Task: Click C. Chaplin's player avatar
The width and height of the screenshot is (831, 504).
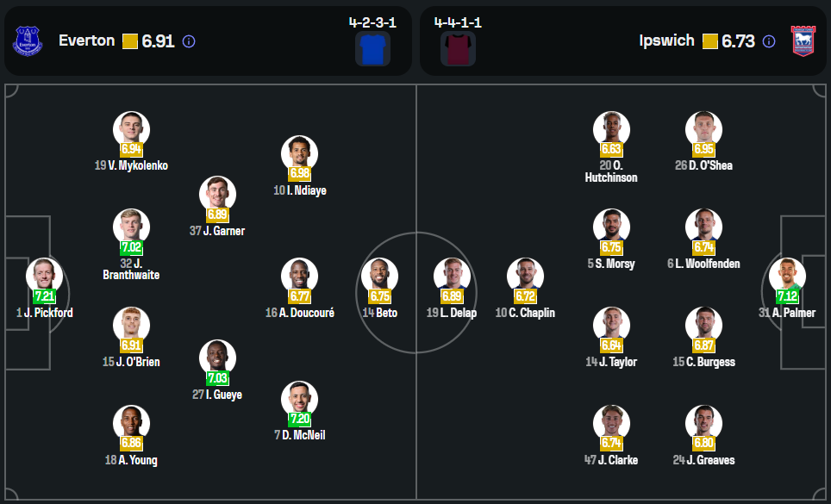Action: (x=525, y=276)
